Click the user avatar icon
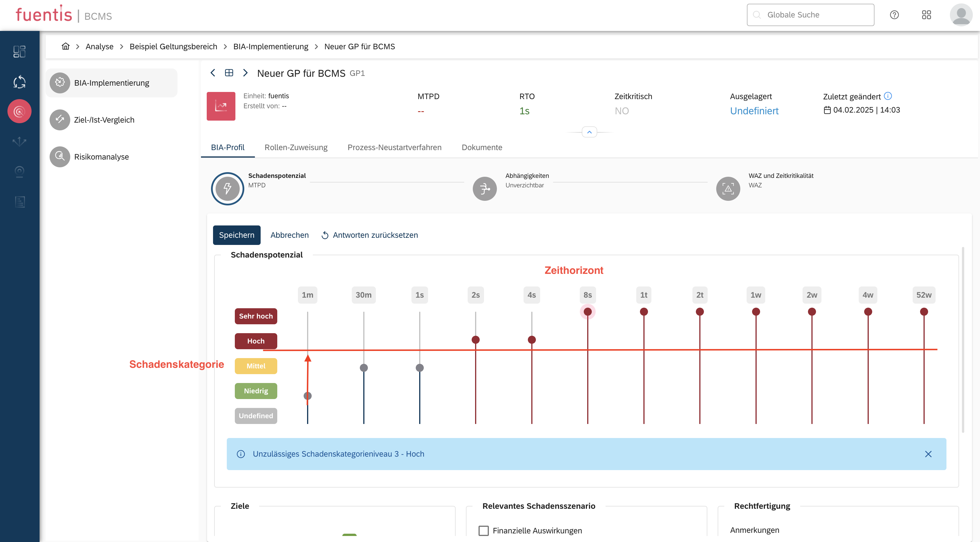The height and width of the screenshot is (542, 980). (961, 15)
